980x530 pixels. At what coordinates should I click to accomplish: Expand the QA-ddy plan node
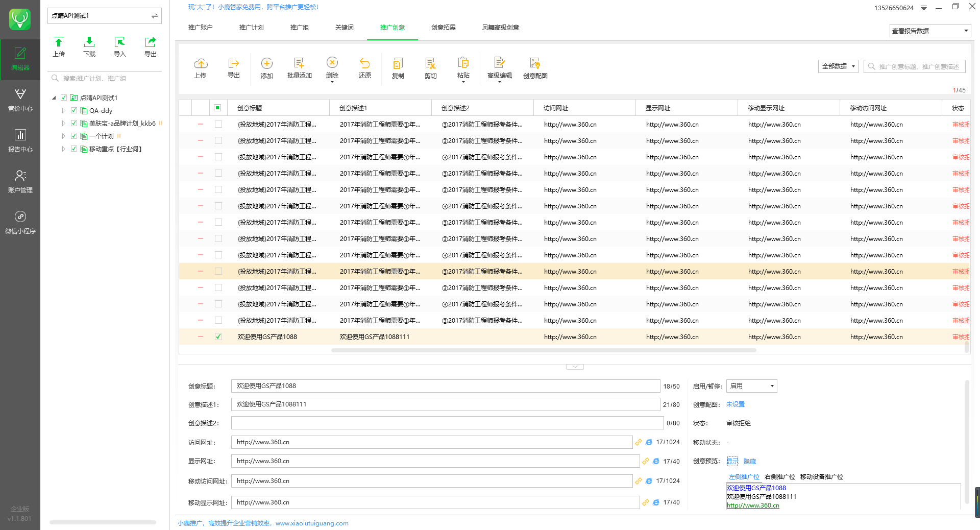[x=64, y=110]
